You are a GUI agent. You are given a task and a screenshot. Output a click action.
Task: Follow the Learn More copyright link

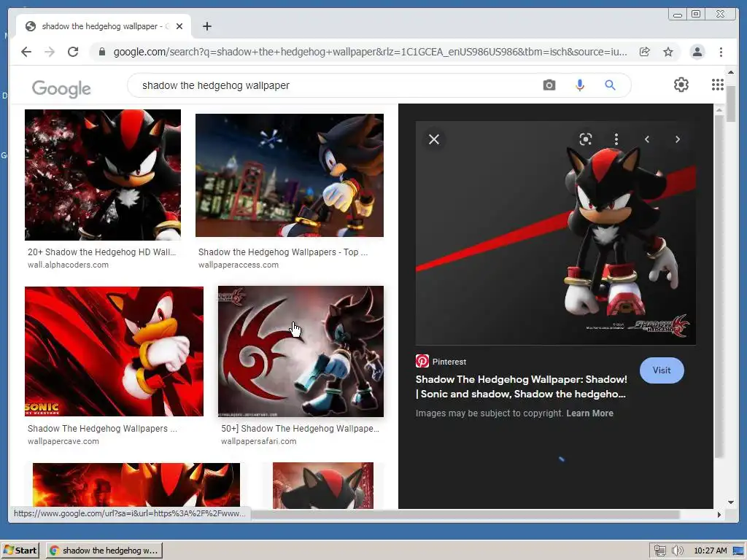point(589,413)
